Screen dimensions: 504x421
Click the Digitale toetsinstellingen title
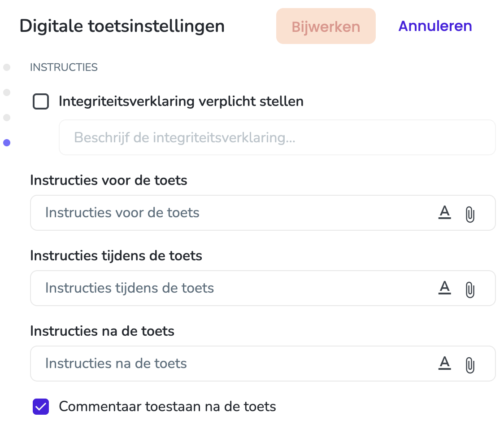click(x=122, y=26)
